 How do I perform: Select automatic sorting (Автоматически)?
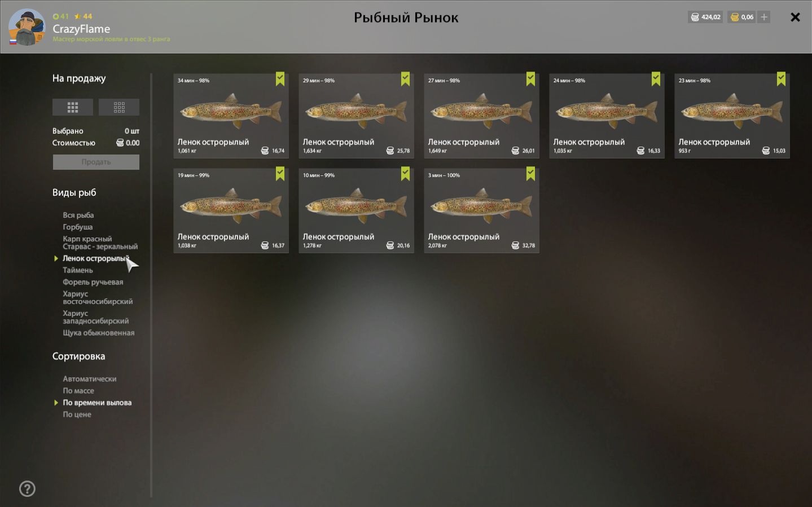coord(90,379)
